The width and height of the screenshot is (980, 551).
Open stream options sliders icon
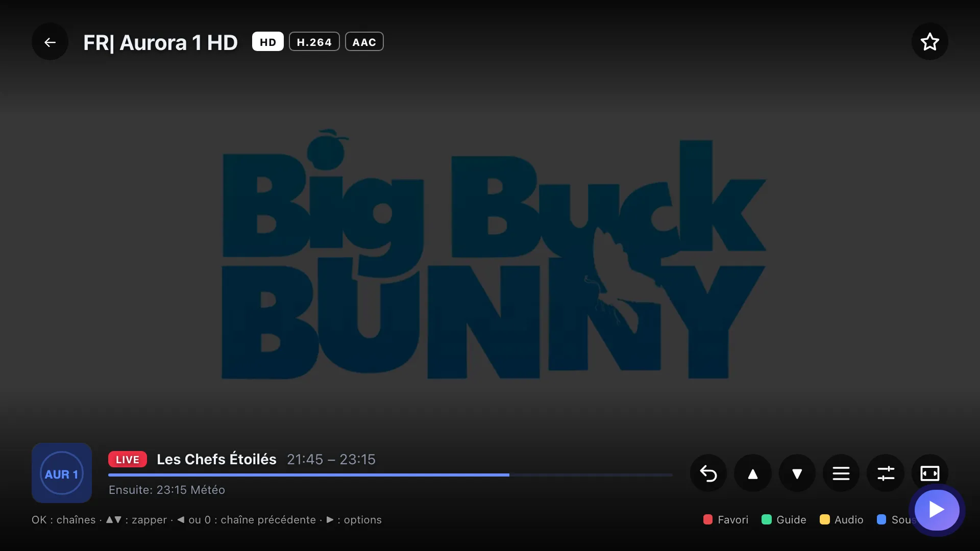pos(886,473)
